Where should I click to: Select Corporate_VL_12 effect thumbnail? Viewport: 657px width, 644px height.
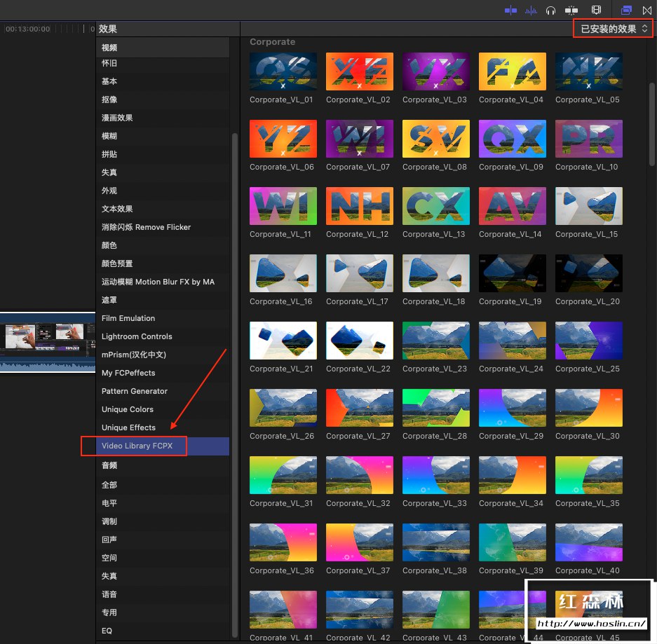pyautogui.click(x=360, y=206)
